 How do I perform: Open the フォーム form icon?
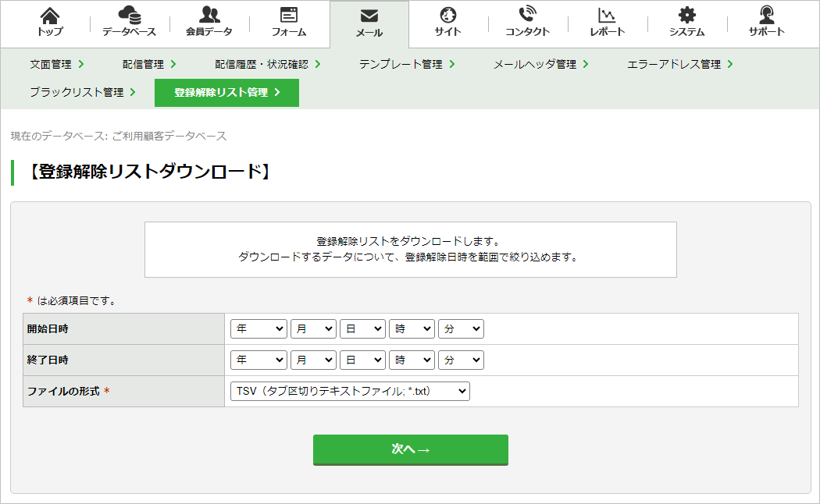click(x=289, y=15)
